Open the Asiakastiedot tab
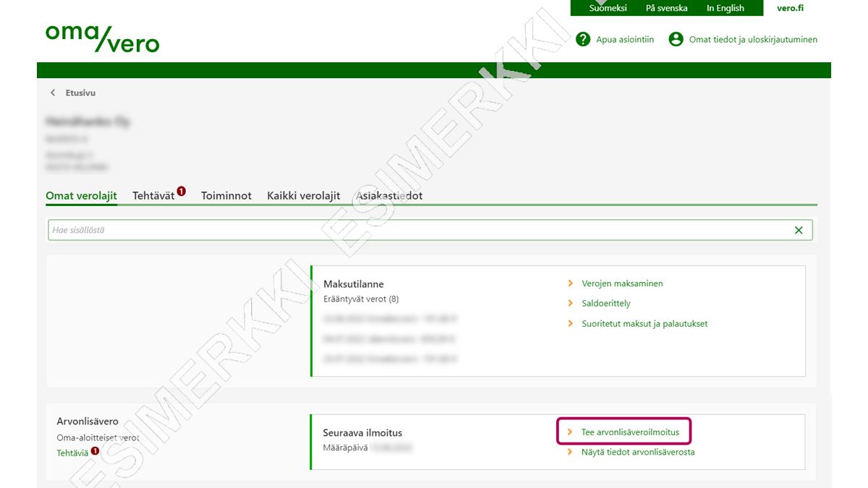Screen dimensions: 868x488 [x=389, y=196]
